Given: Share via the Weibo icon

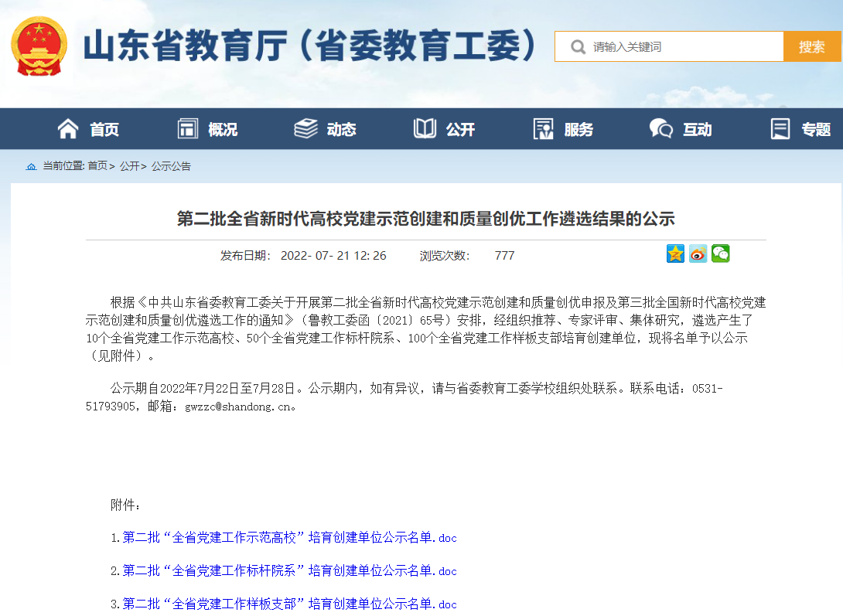Looking at the screenshot, I should click(698, 254).
